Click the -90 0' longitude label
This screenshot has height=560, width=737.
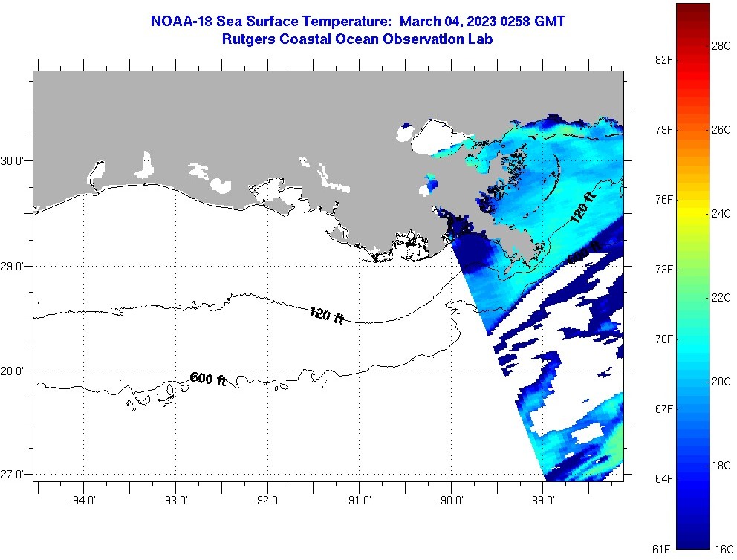[451, 501]
